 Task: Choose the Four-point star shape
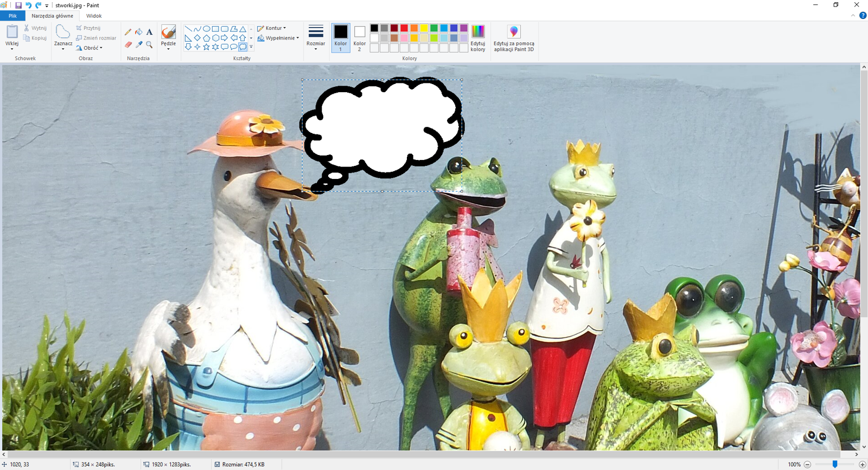197,47
